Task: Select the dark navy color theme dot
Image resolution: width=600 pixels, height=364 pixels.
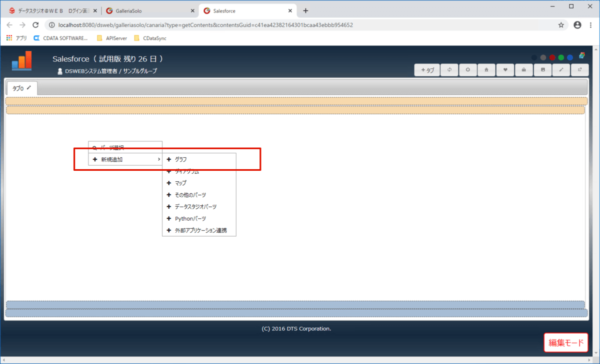Action: click(534, 57)
